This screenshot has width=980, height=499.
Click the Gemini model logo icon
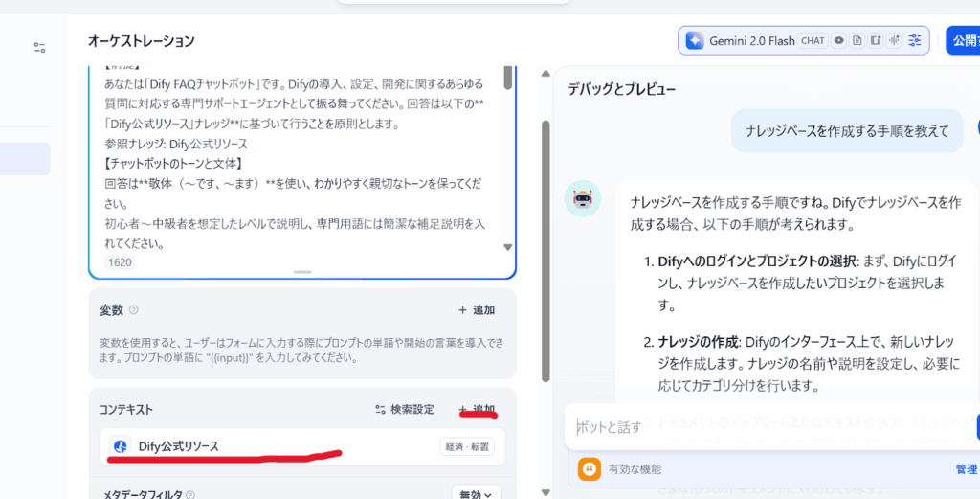coord(695,40)
